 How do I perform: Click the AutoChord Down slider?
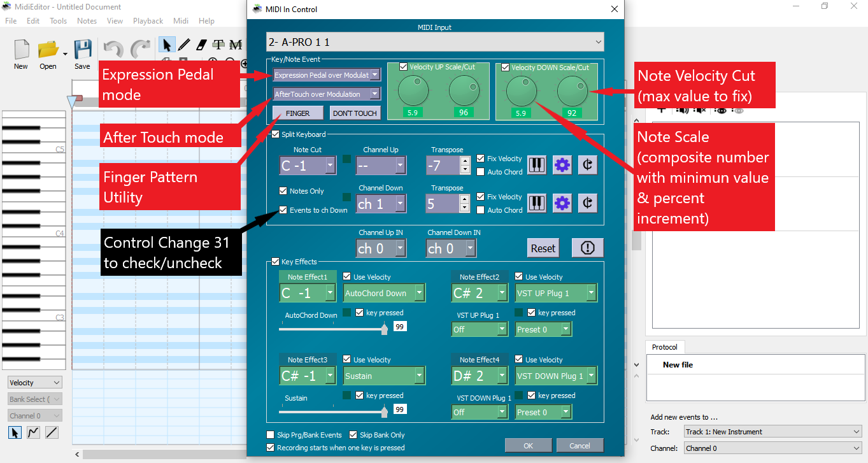pos(334,329)
